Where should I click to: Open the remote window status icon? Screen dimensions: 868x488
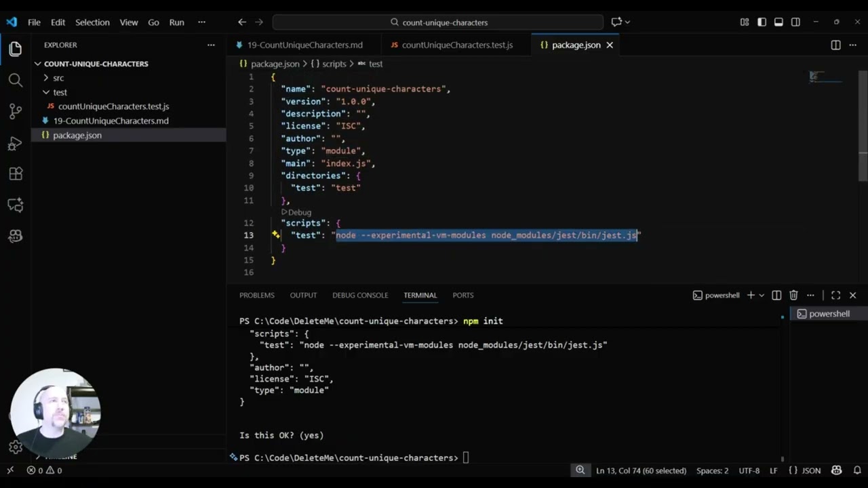(9, 470)
